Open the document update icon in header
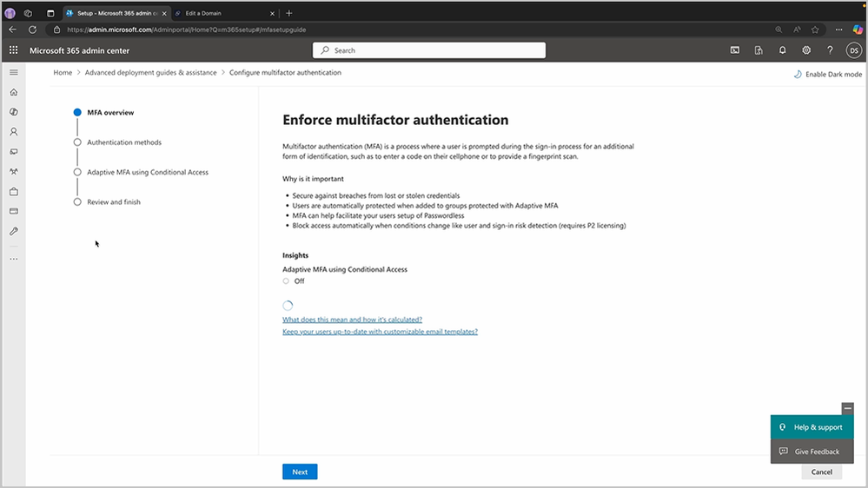 [x=759, y=50]
